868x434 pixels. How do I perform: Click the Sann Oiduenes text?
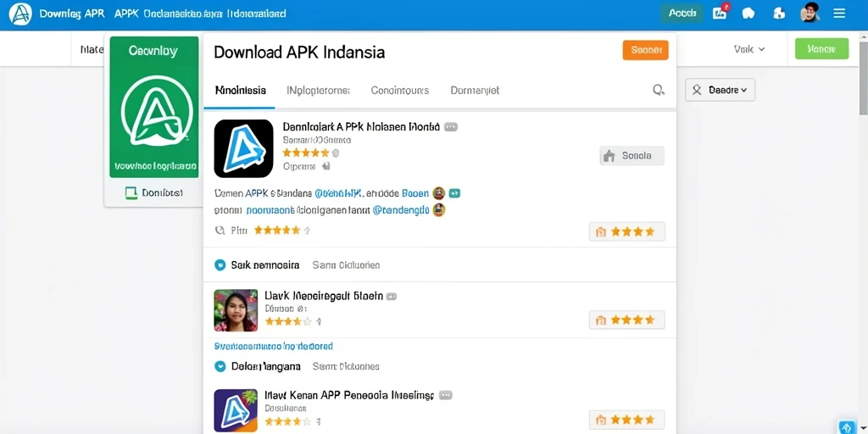[x=346, y=366]
